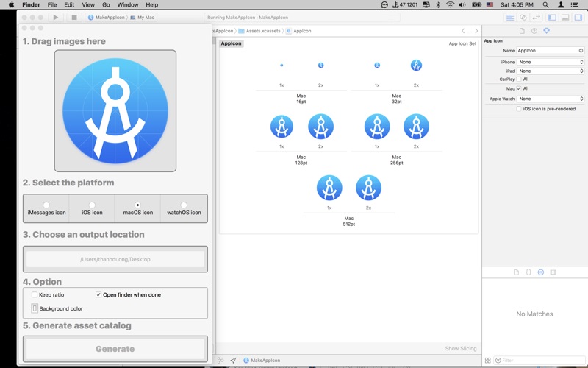Image resolution: width=588 pixels, height=368 pixels.
Task: Open the iPad dropdown in inspector
Action: coord(550,71)
